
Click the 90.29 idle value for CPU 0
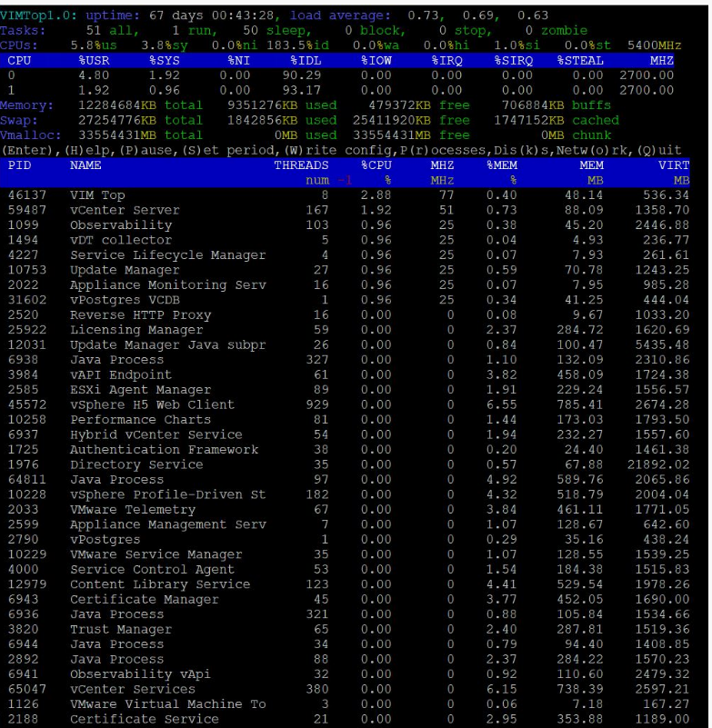(302, 75)
